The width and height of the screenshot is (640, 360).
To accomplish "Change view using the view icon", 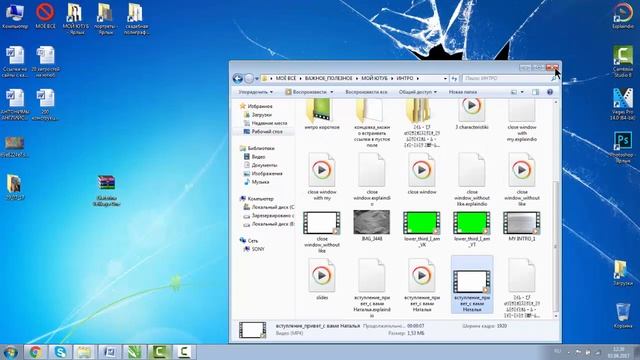I will 514,92.
